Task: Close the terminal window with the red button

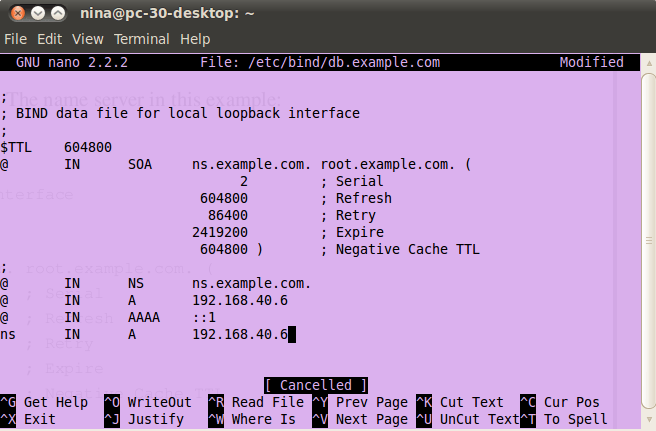Action: click(x=18, y=13)
